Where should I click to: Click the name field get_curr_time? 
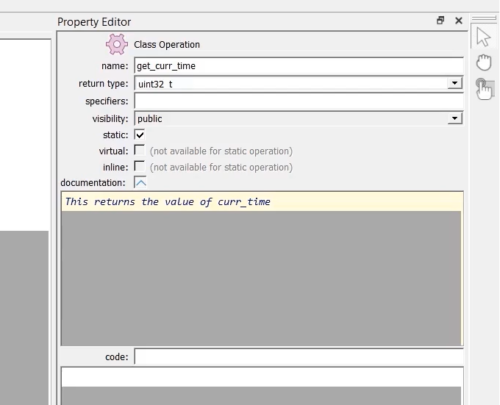(x=299, y=66)
